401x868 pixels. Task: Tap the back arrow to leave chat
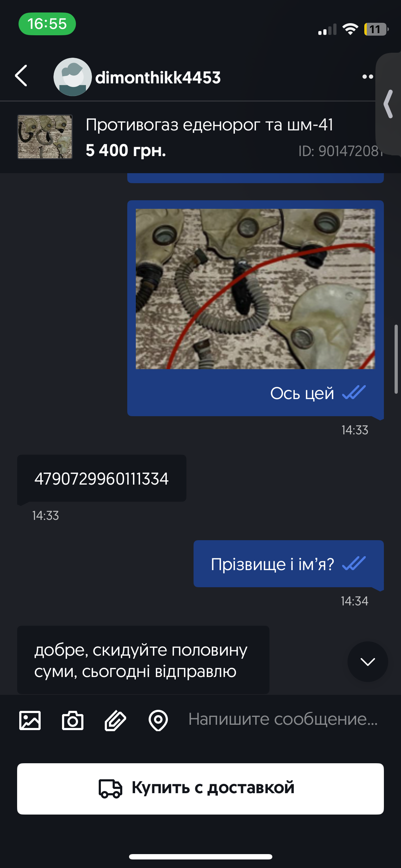pos(21,76)
